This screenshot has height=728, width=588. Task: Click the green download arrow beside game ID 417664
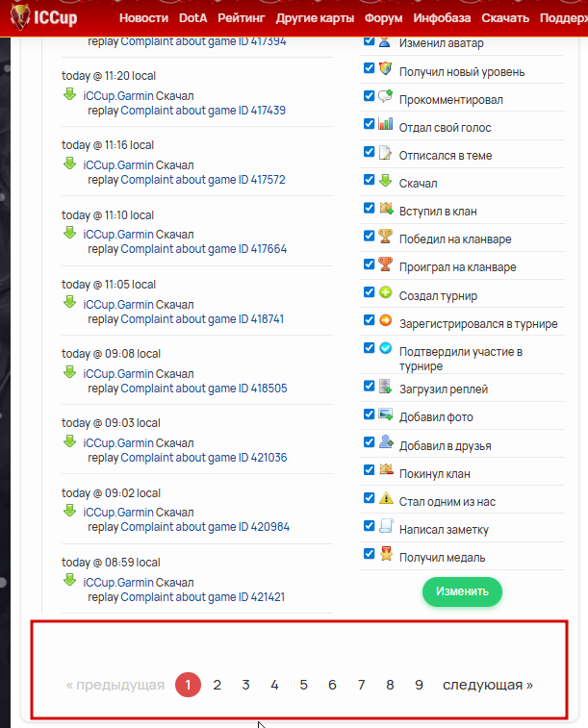click(69, 233)
